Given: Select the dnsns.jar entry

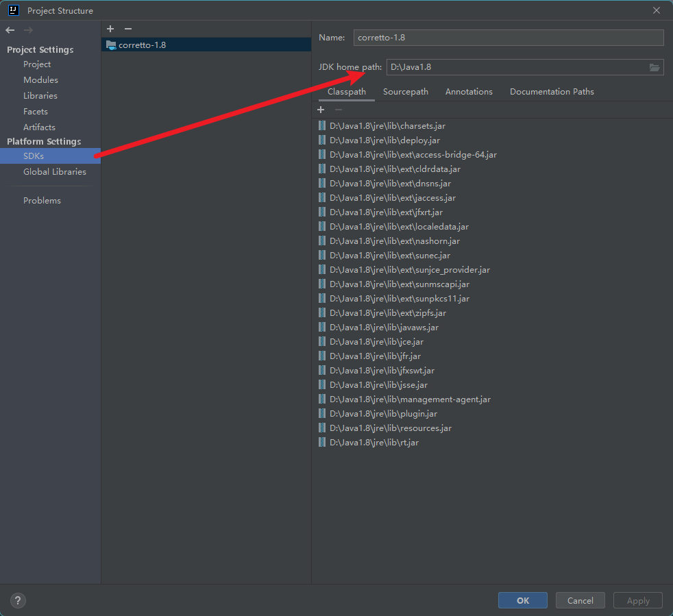Looking at the screenshot, I should click(390, 184).
